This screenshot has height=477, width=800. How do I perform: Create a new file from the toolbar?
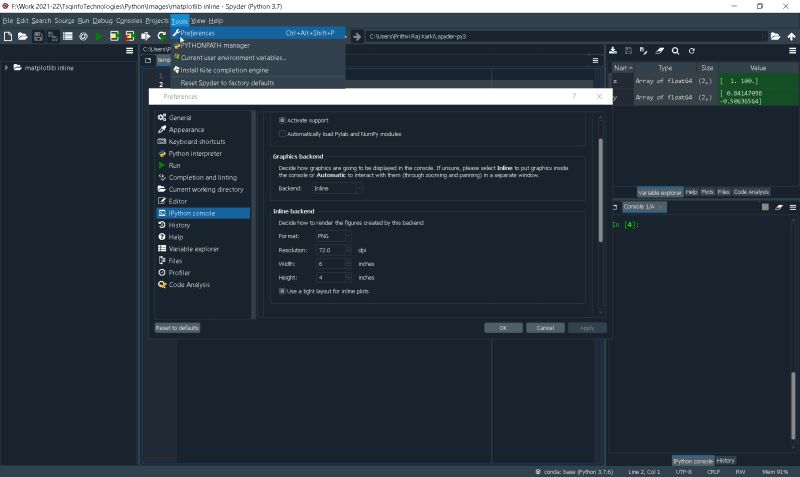[x=8, y=36]
